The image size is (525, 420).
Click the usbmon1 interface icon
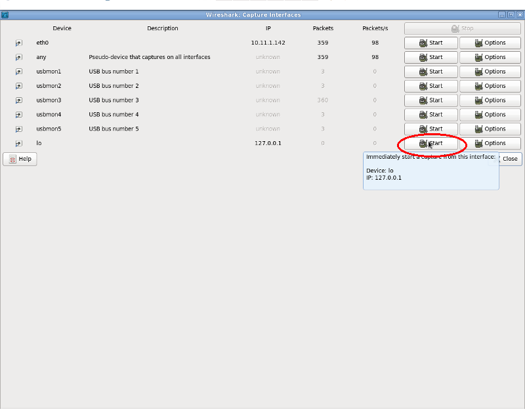pyautogui.click(x=18, y=72)
